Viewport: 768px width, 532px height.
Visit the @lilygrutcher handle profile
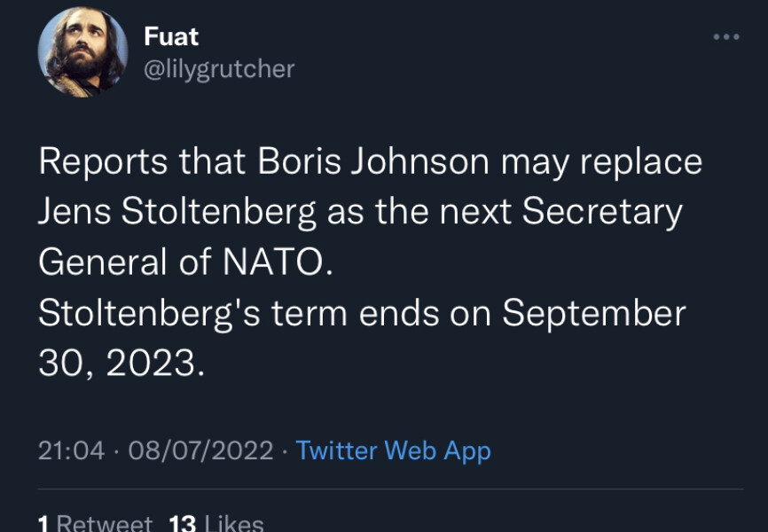(x=218, y=68)
